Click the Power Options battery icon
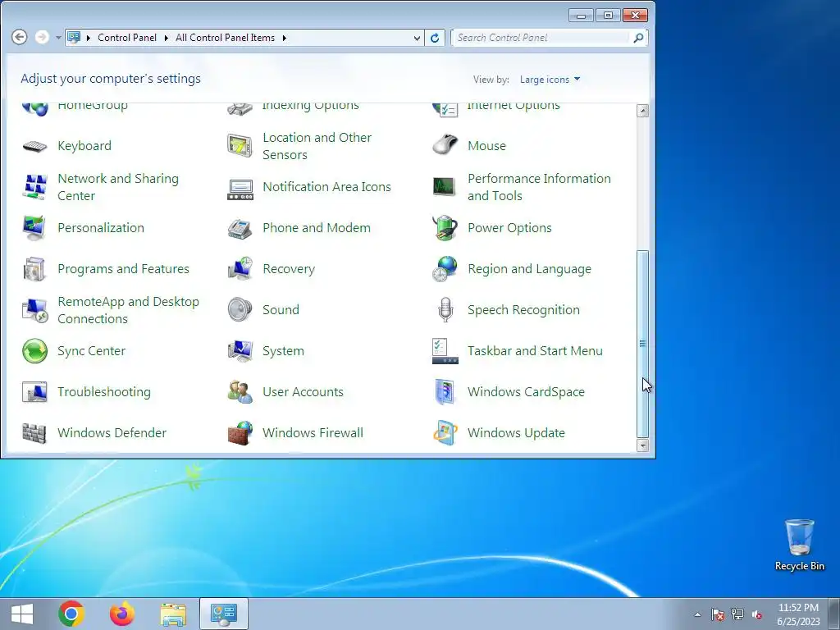This screenshot has height=630, width=840. click(445, 228)
